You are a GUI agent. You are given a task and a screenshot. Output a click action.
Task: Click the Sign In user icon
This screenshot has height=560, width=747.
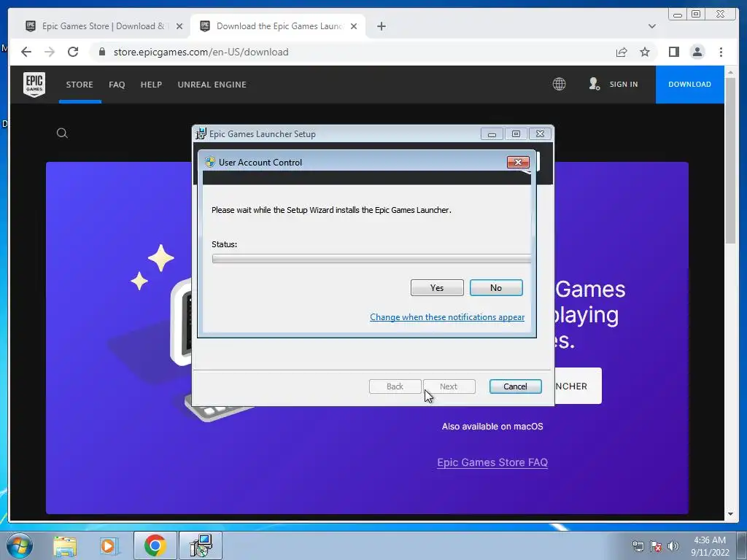594,85
